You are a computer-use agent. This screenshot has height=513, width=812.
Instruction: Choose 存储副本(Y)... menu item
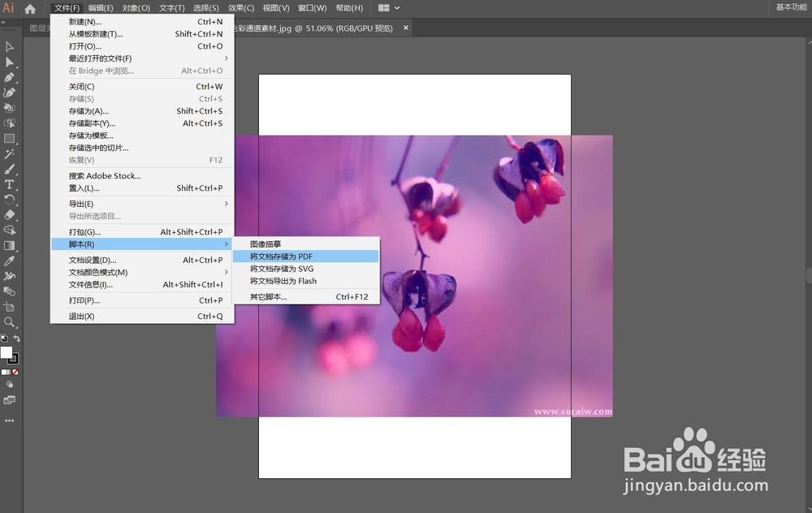pyautogui.click(x=142, y=123)
